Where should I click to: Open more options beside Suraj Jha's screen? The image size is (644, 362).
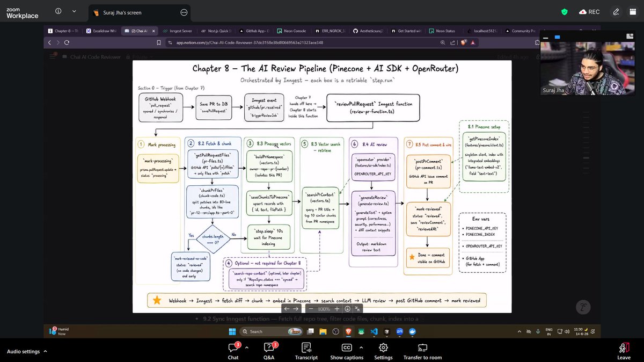pos(184,12)
